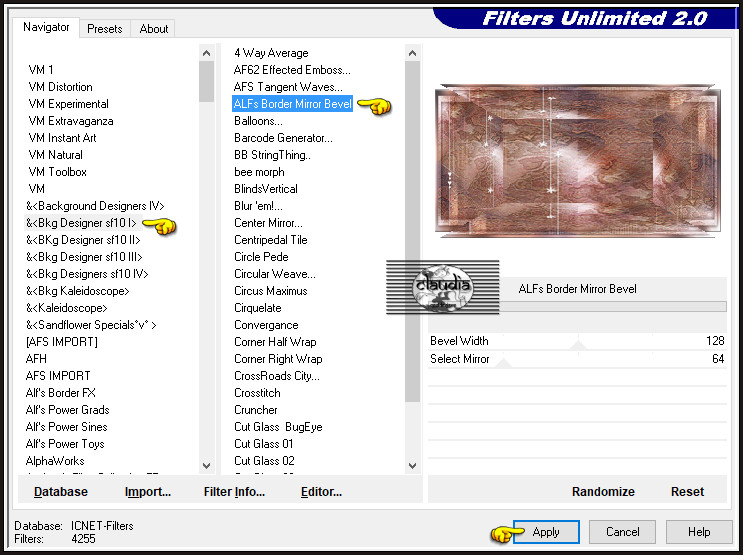Choose Corner Half Wrap filter
Screen dimensions: 743x555
(275, 342)
